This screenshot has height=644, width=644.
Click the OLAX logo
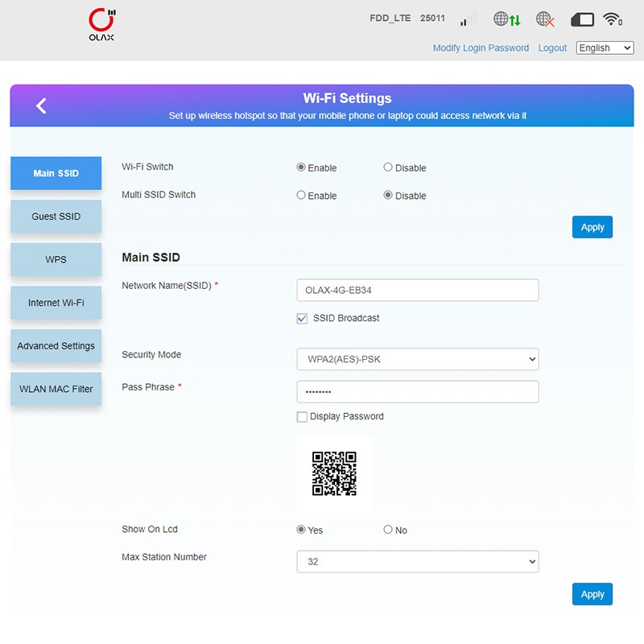click(x=101, y=25)
